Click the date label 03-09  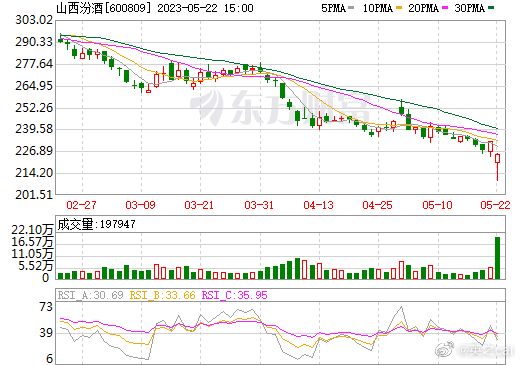pos(140,205)
